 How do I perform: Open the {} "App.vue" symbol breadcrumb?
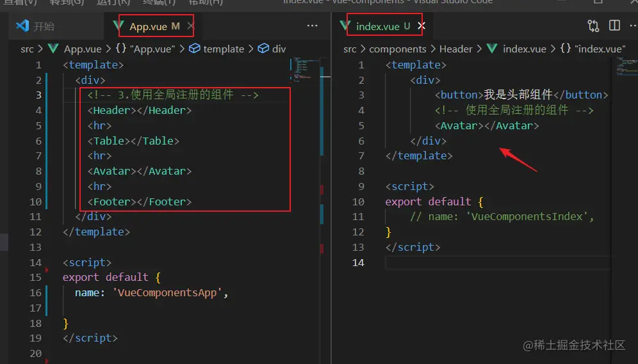coord(145,49)
